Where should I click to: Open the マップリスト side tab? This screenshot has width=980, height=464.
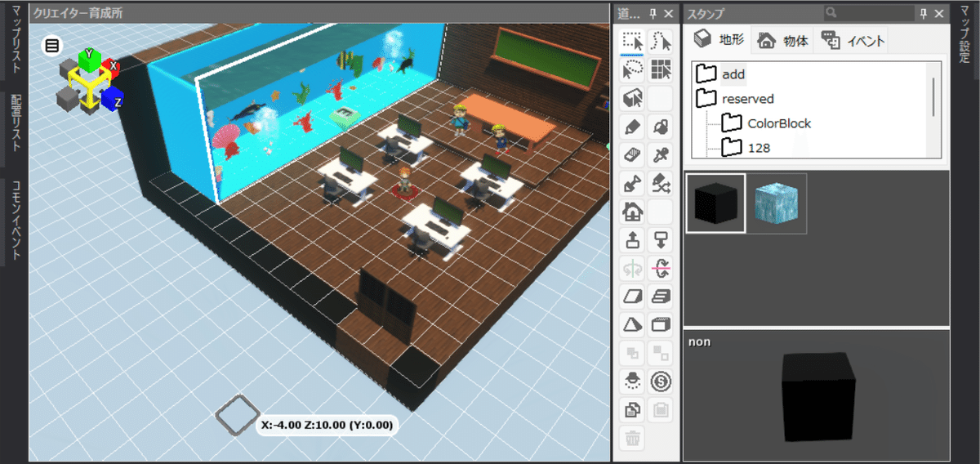[16, 41]
